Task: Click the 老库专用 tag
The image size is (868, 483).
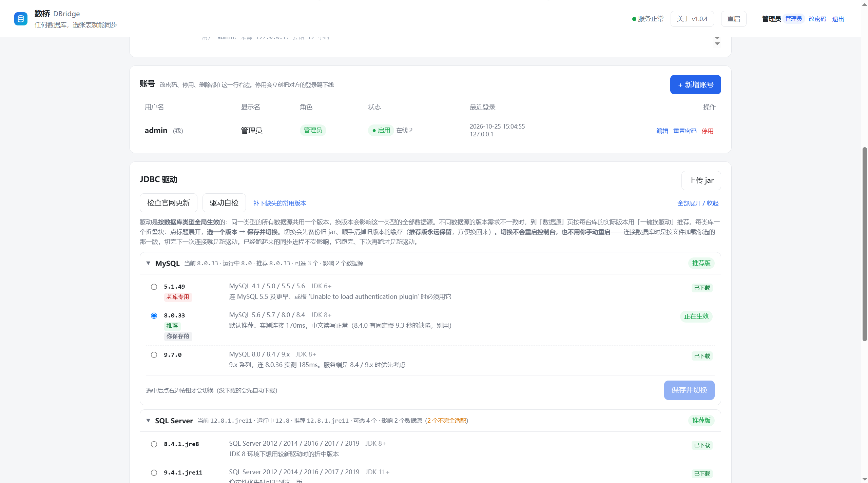Action: click(x=178, y=297)
